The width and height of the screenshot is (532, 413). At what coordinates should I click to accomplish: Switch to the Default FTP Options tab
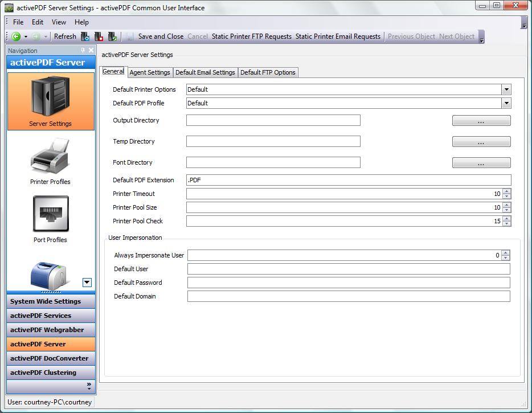[268, 72]
